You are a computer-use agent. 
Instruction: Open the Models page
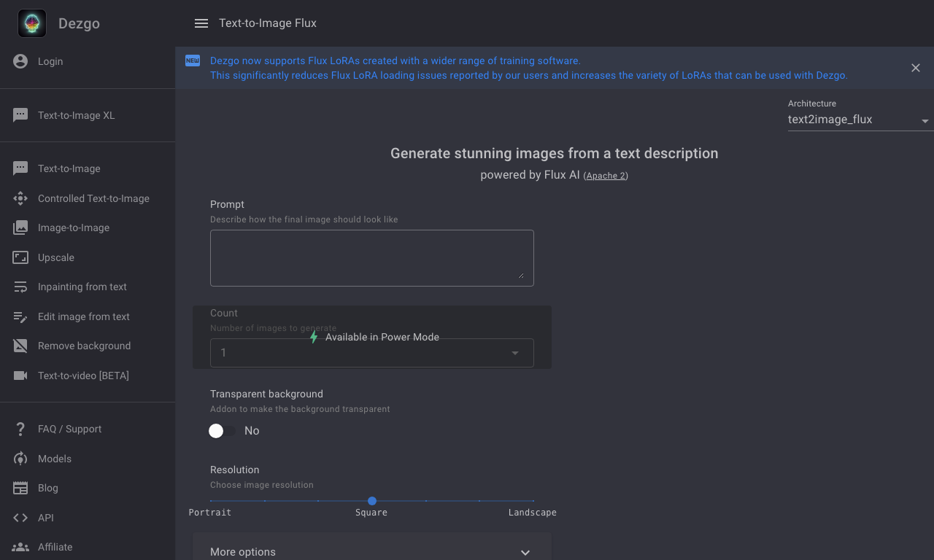pos(88,459)
